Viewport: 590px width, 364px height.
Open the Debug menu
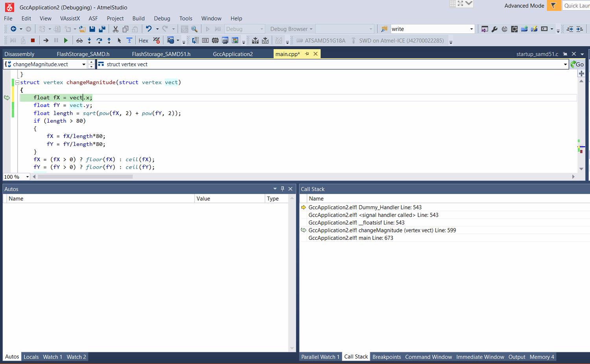pos(162,18)
